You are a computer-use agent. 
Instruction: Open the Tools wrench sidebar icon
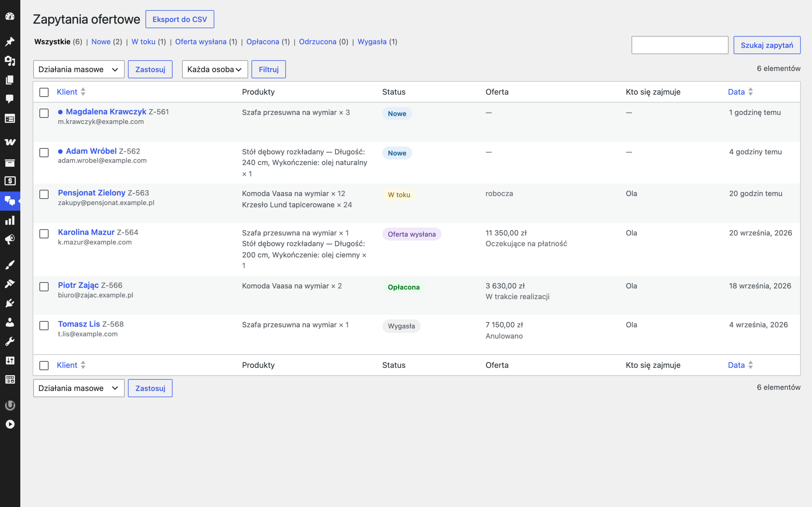10,341
